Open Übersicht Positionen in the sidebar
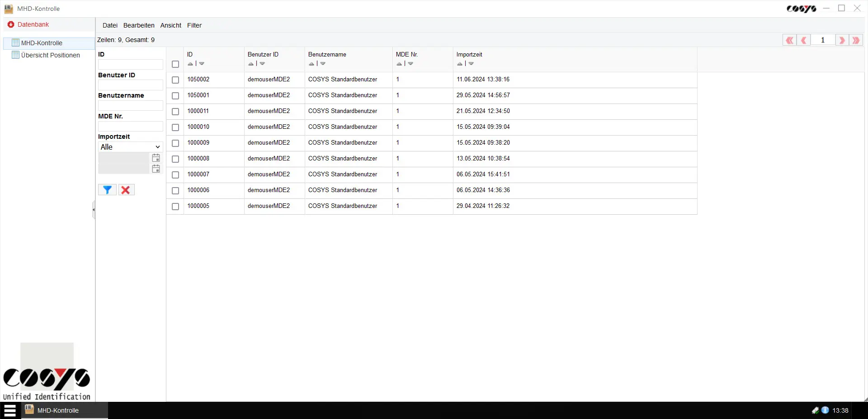 click(x=50, y=55)
